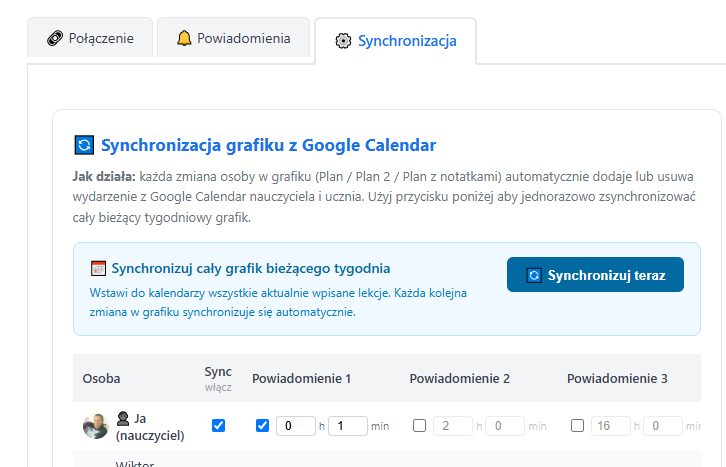Enable Powiadomienie 2 checkbox for Ja (nauczyciel)
Screen dimensions: 726x467
(419, 425)
